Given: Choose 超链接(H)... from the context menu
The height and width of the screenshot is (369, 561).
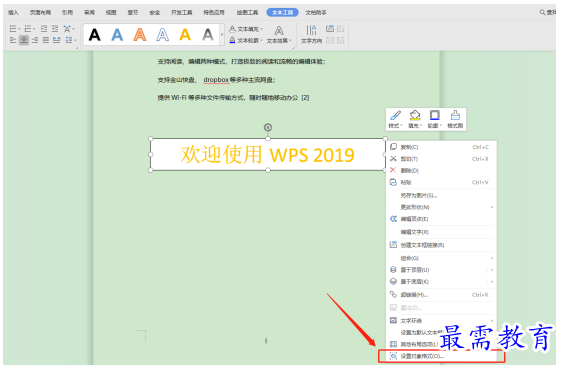Looking at the screenshot, I should (442, 295).
